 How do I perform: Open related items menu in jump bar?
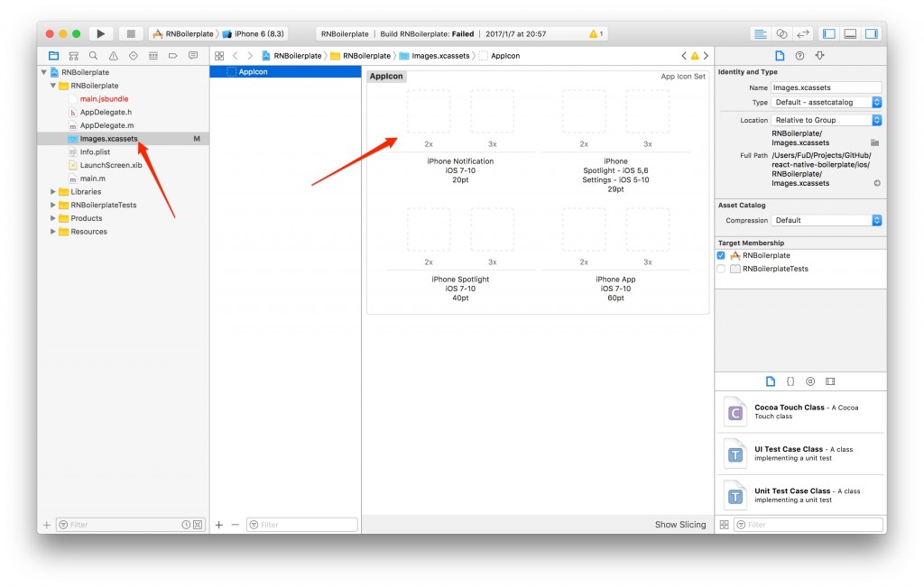[219, 55]
